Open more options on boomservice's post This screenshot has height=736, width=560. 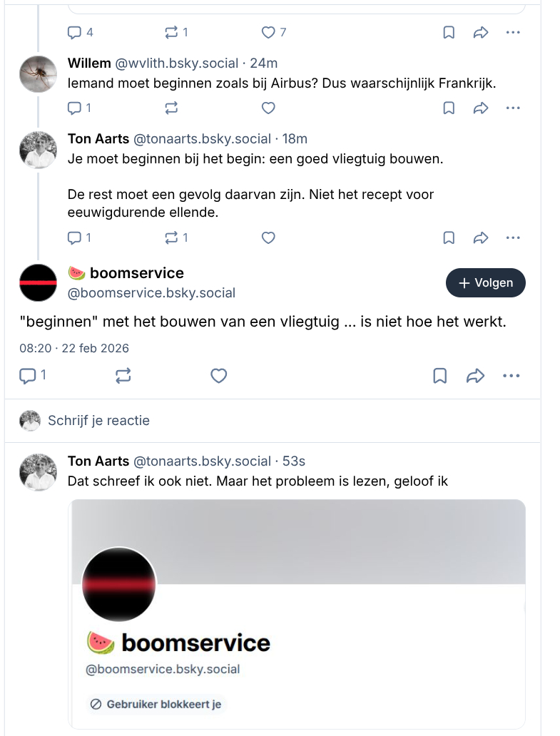(511, 376)
